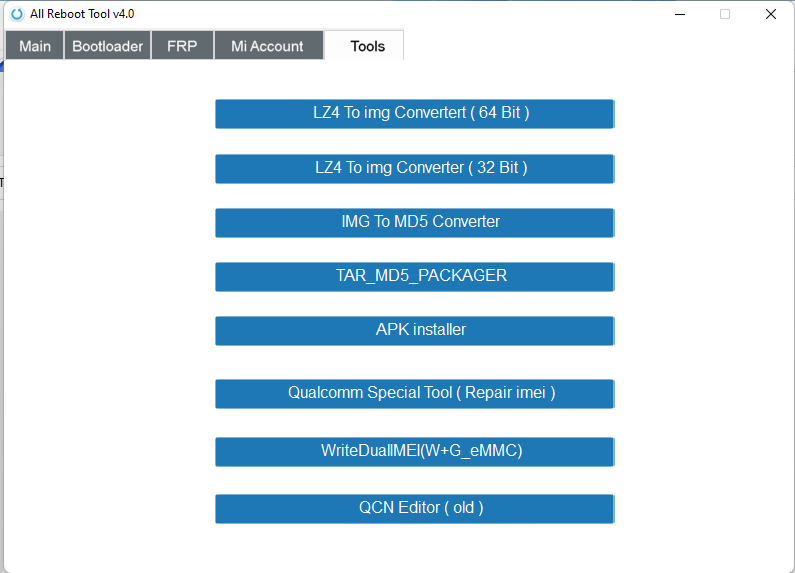Maximize the All Reboot Tool window
This screenshot has width=795, height=573.
[x=725, y=14]
